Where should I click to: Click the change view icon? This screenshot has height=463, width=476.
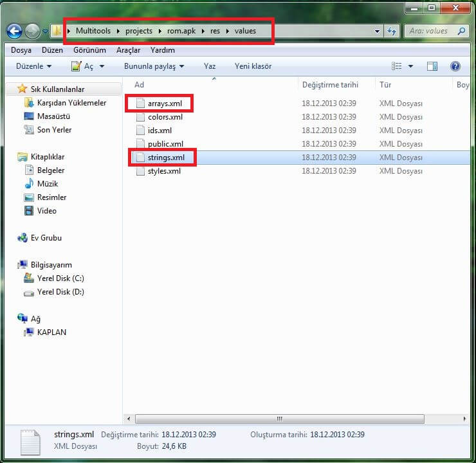pos(396,66)
